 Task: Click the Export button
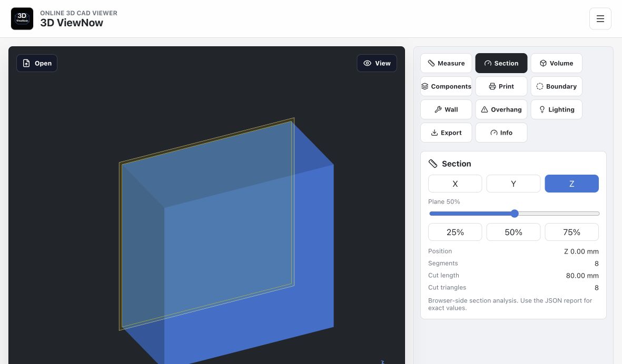pyautogui.click(x=446, y=133)
